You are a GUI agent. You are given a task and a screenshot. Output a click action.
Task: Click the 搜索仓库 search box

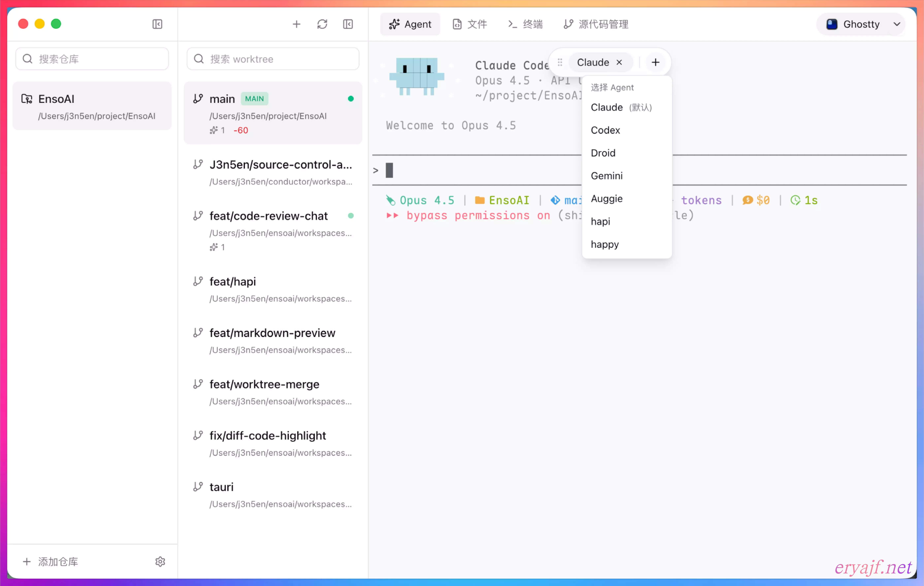coord(92,59)
